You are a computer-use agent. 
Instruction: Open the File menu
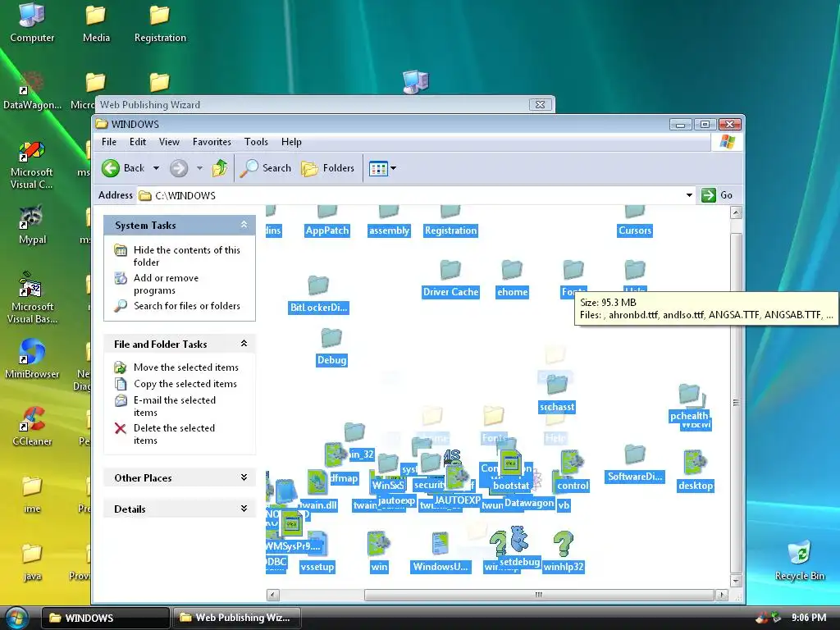(x=109, y=142)
